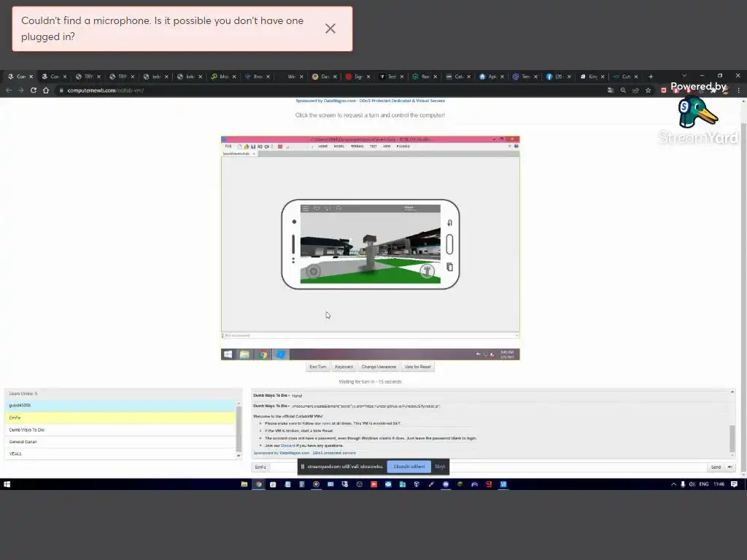Select user VEALL in users list
Screen dimensions: 747x560
120,454
